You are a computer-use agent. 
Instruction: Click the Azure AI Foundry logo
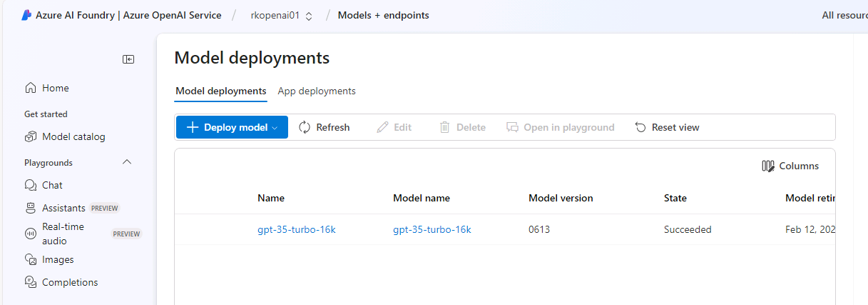(x=26, y=15)
